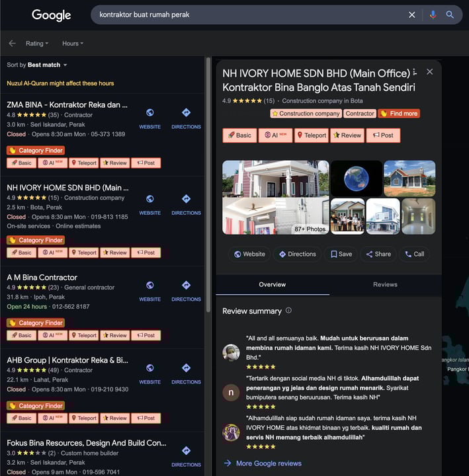Open the Fokus Bina Resources listing title

tap(87, 443)
